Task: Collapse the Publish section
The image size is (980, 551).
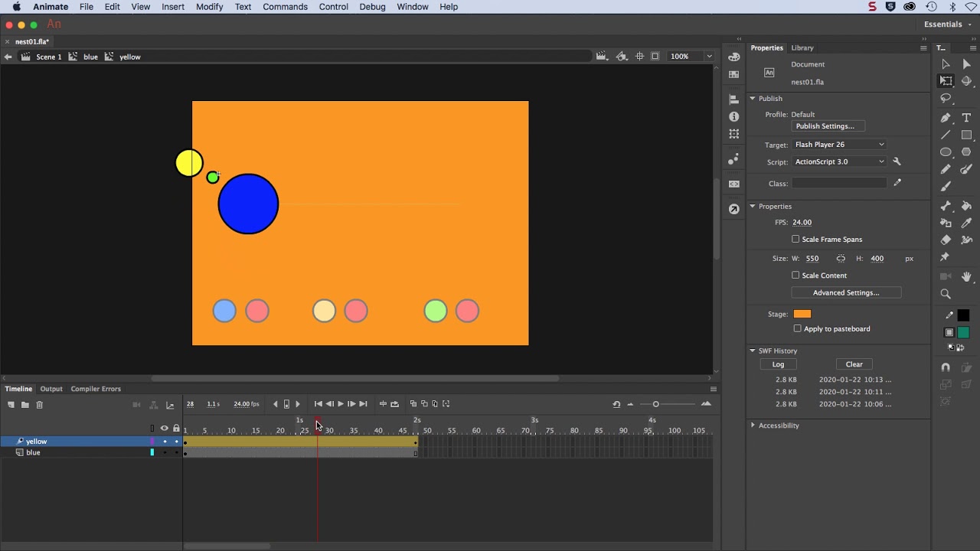Action: [x=753, y=98]
